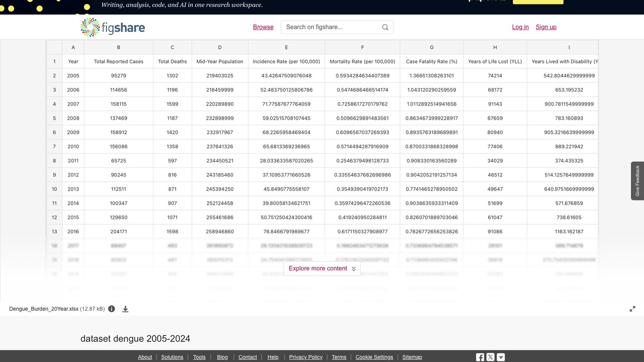Select the population cell 234450521
The image size is (644, 362).
coord(220,161)
